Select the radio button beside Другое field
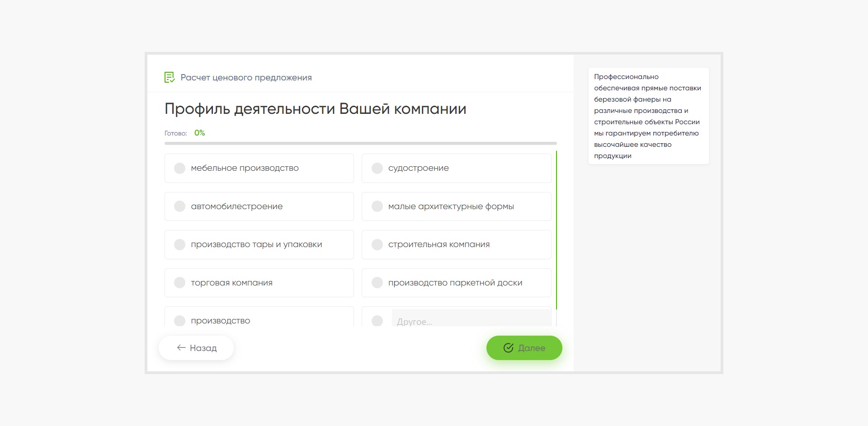868x426 pixels. tap(377, 321)
